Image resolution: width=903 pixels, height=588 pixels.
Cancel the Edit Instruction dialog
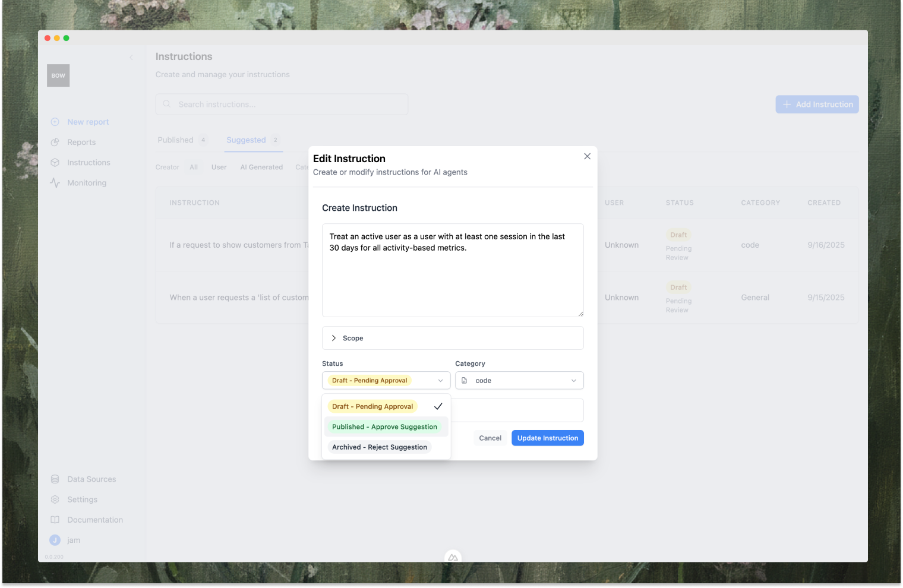pyautogui.click(x=490, y=438)
